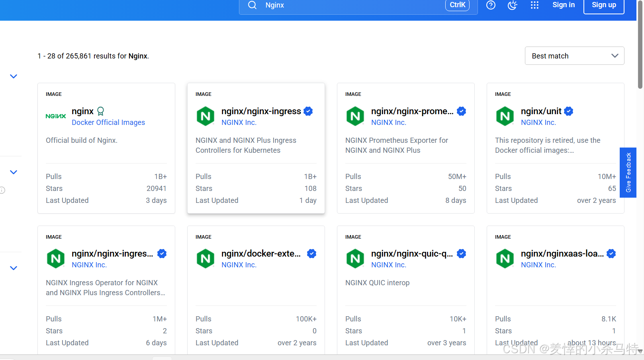The height and width of the screenshot is (360, 644).
Task: Click the N logo on nginx/docker-exte... card
Action: click(206, 259)
